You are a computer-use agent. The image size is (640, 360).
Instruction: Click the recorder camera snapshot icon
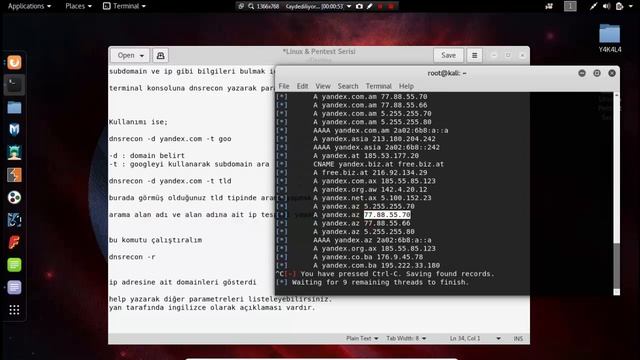pos(359,6)
